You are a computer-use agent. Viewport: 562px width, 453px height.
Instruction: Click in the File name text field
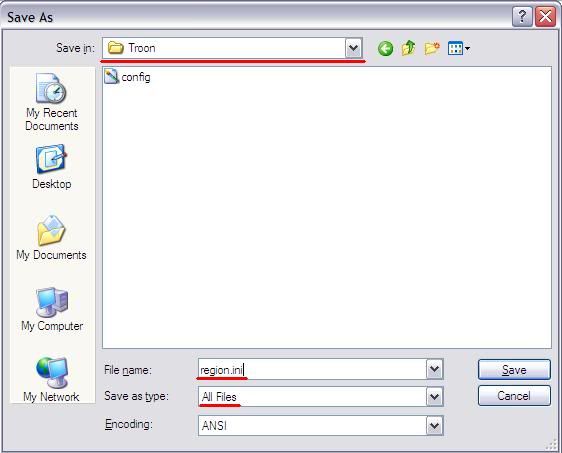[x=312, y=369]
